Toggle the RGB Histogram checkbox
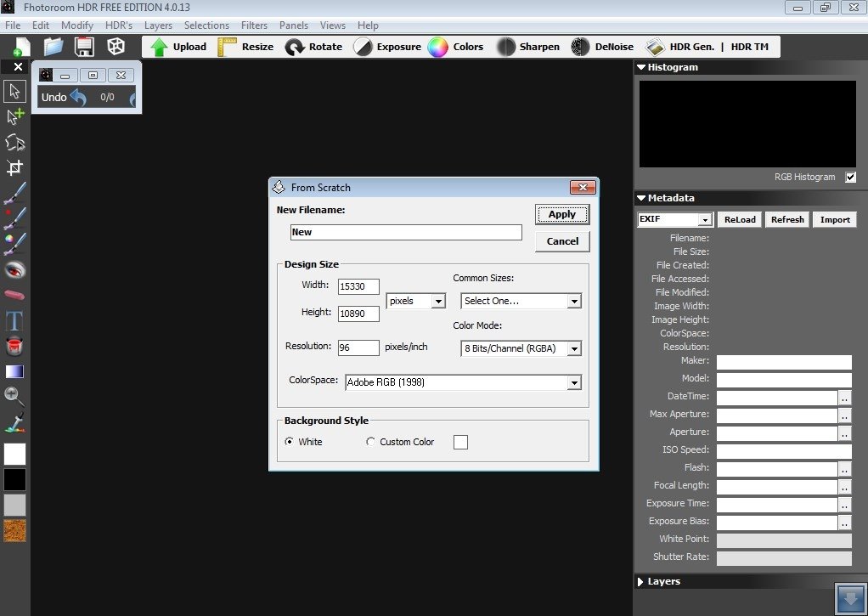868x616 pixels. 851,178
